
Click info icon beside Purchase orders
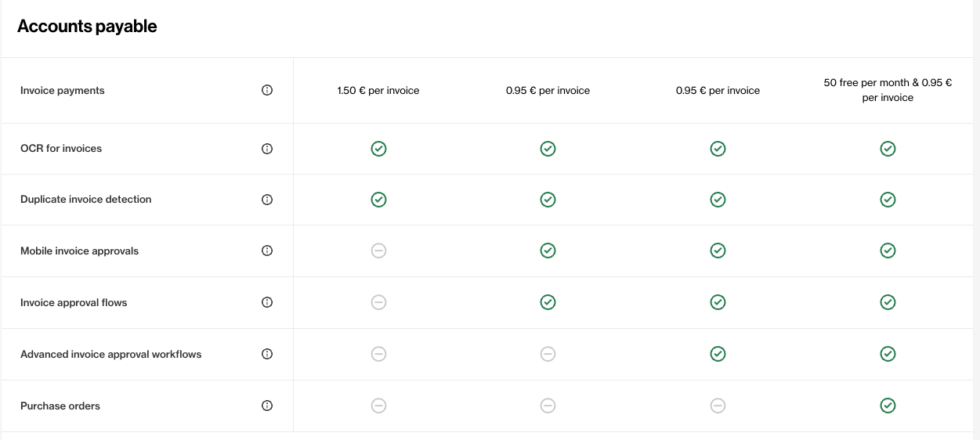(267, 406)
